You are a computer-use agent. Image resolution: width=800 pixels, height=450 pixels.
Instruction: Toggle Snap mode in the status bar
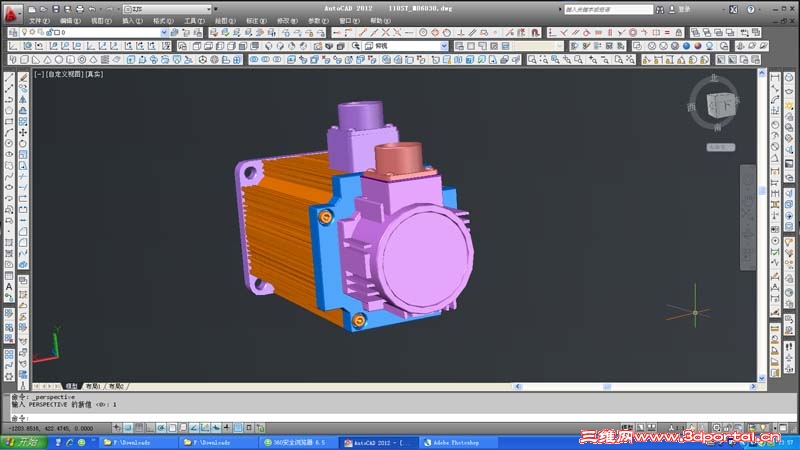click(128, 428)
